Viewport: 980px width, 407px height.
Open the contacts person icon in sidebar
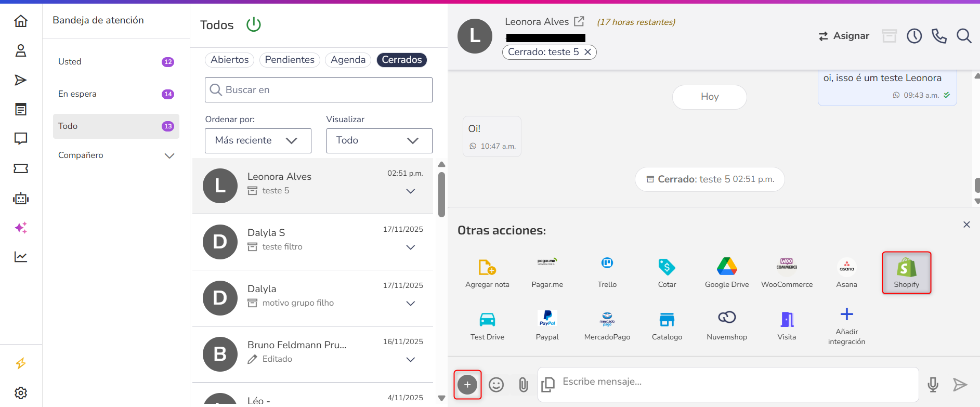click(21, 50)
